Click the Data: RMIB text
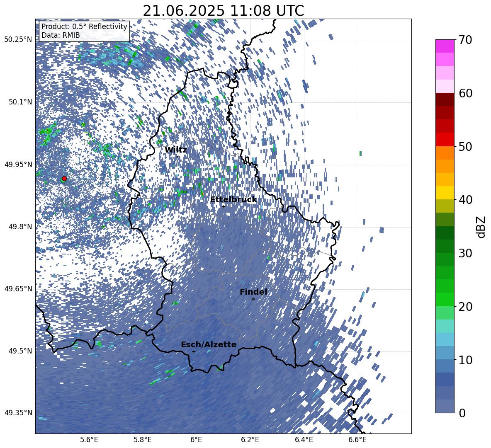The height and width of the screenshot is (448, 491). (x=61, y=35)
